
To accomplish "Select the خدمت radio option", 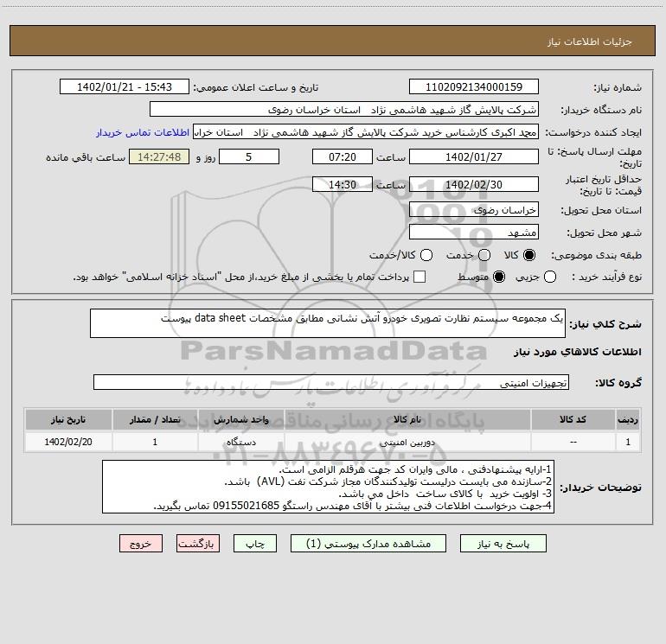I will (x=484, y=255).
